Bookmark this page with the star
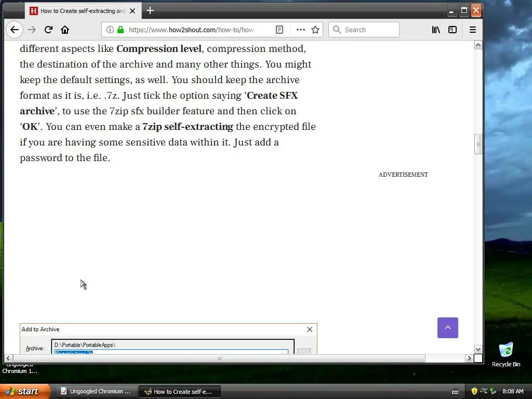Viewport: 532px width, 399px height. click(x=315, y=30)
